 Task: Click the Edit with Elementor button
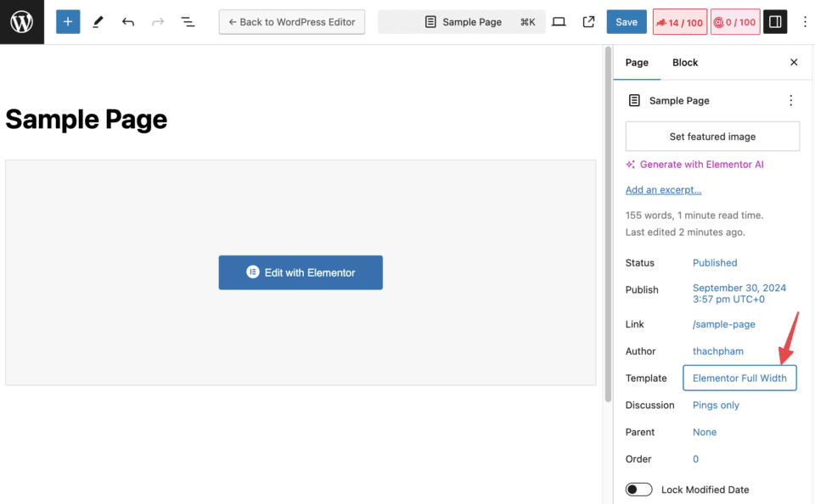[301, 272]
